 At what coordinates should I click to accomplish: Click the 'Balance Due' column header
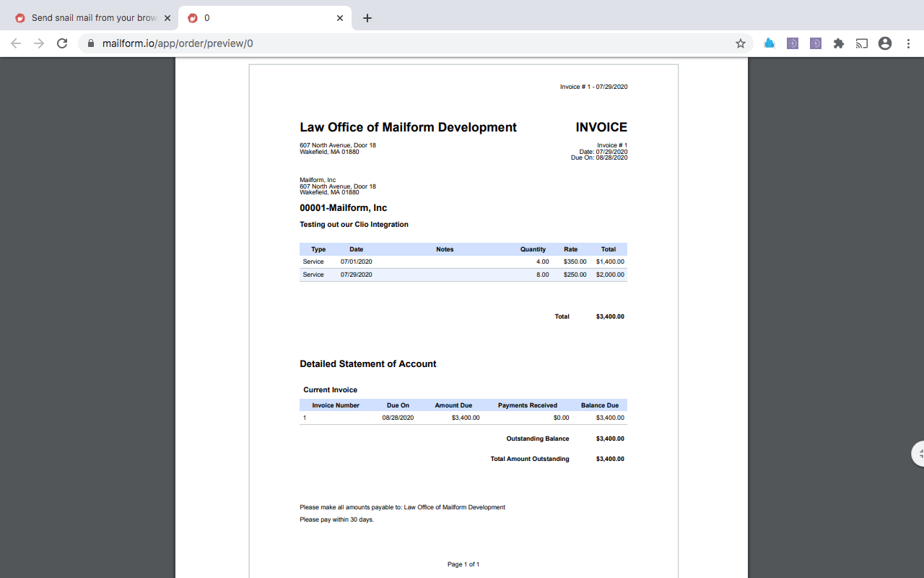pos(600,405)
